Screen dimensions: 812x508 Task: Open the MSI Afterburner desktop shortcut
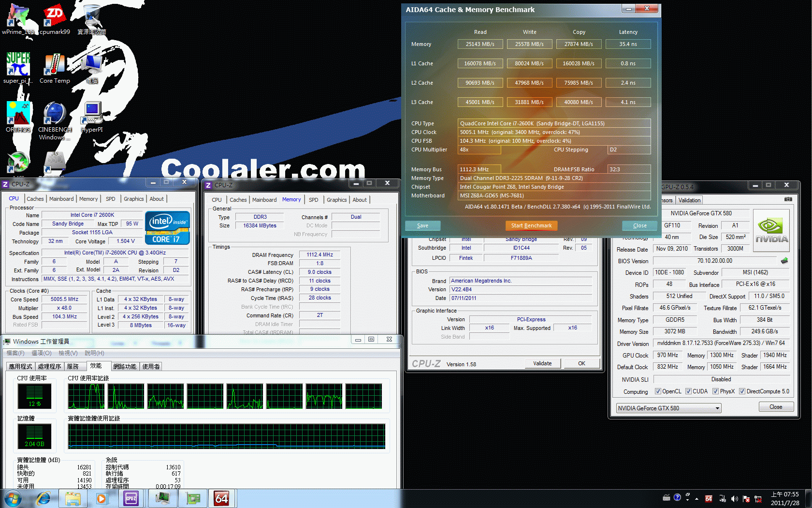pos(18,162)
